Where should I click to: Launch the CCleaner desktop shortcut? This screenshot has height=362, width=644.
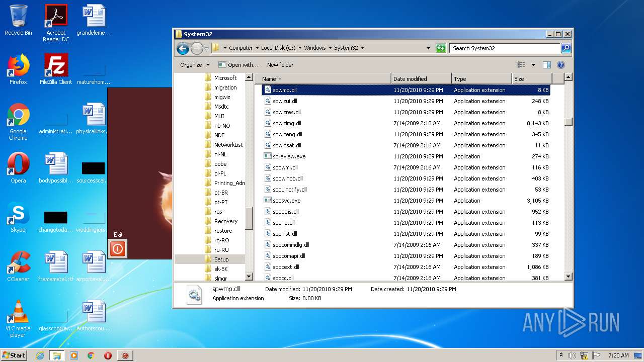click(x=18, y=266)
